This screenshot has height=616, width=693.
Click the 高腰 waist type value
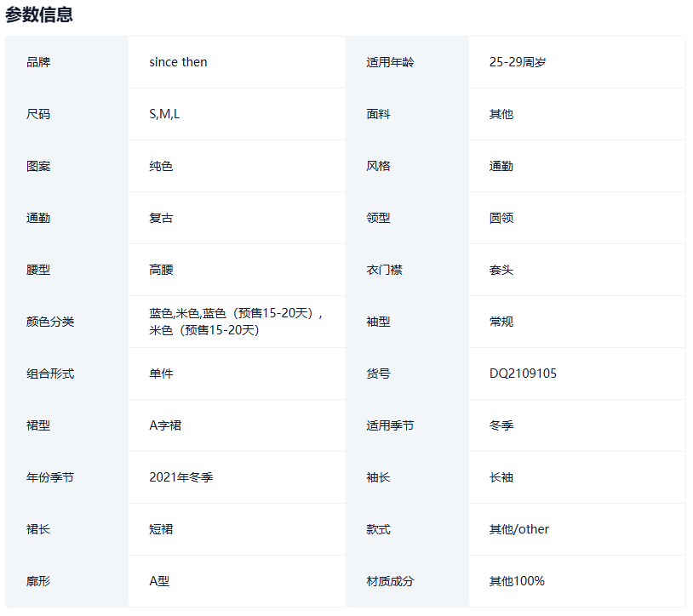click(x=161, y=270)
